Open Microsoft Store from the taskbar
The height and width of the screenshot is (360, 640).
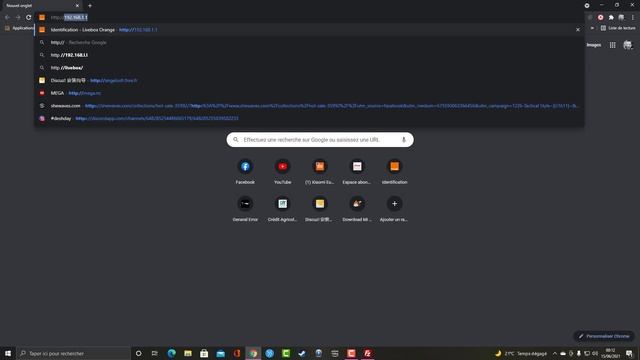[x=204, y=353]
